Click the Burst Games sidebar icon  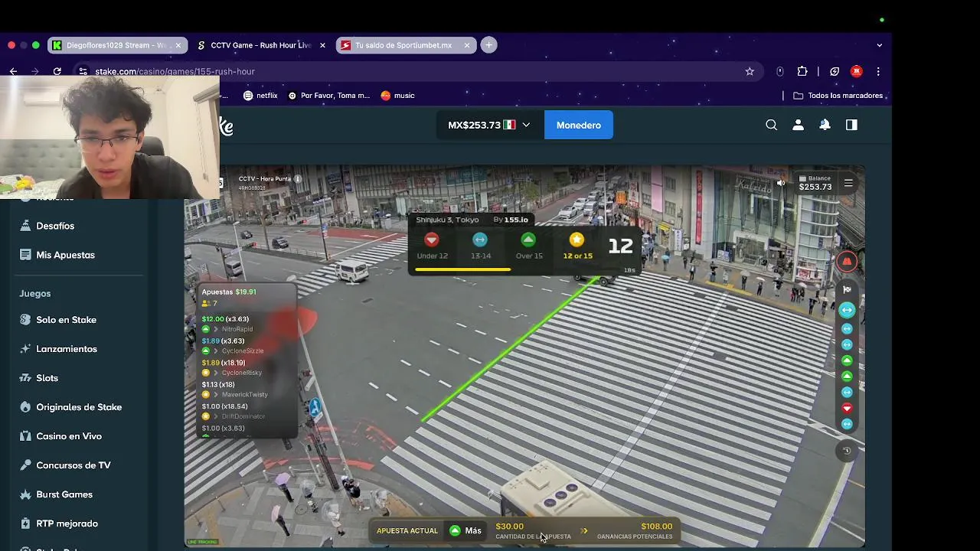[25, 494]
